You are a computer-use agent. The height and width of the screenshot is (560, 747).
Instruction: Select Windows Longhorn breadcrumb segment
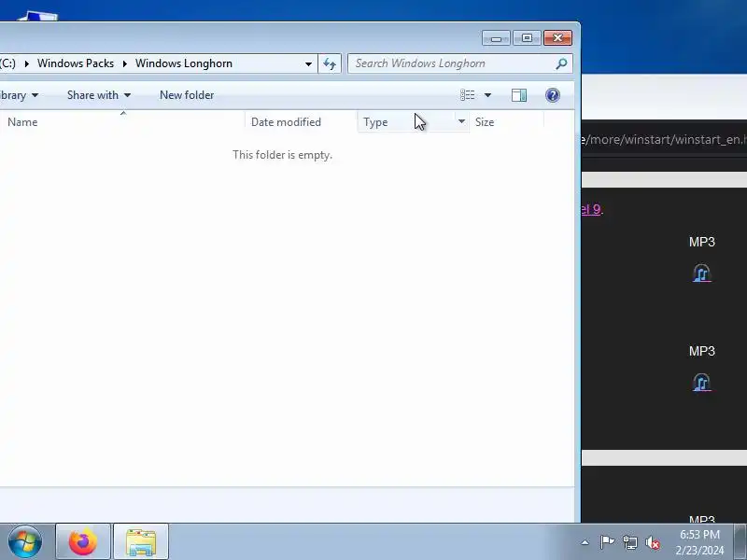click(x=184, y=63)
